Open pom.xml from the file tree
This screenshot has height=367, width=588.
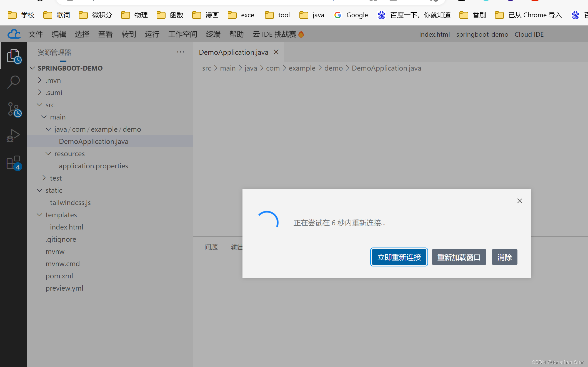pos(59,276)
